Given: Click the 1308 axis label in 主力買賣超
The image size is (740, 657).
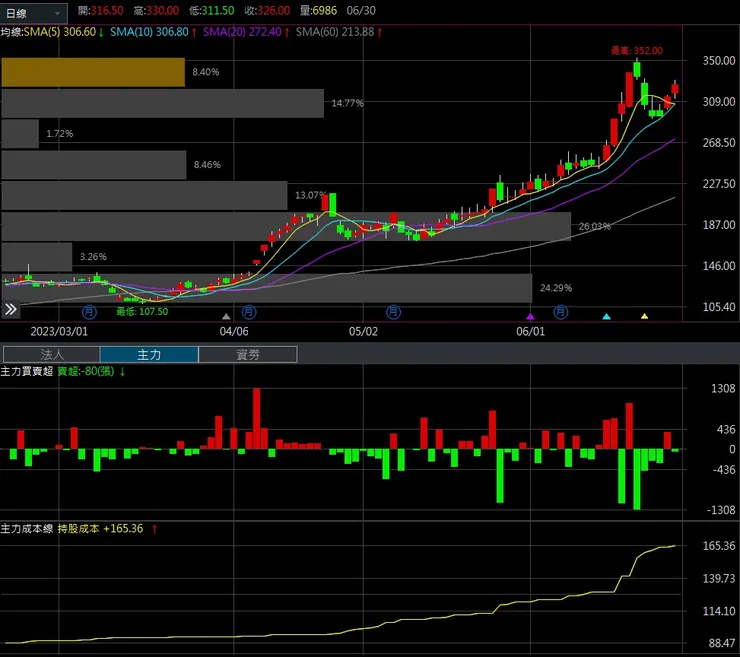Looking at the screenshot, I should (x=723, y=388).
